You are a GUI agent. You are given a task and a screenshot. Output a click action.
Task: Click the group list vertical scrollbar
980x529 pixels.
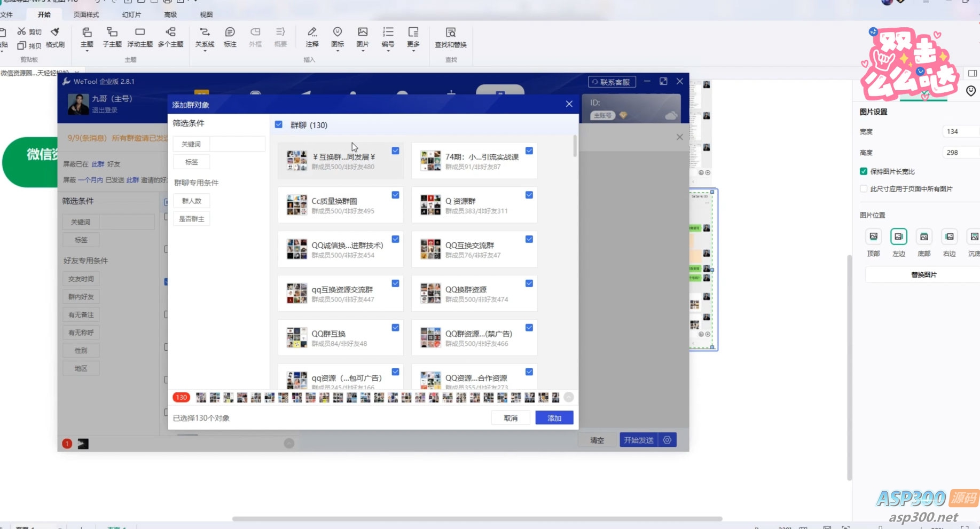(x=575, y=146)
